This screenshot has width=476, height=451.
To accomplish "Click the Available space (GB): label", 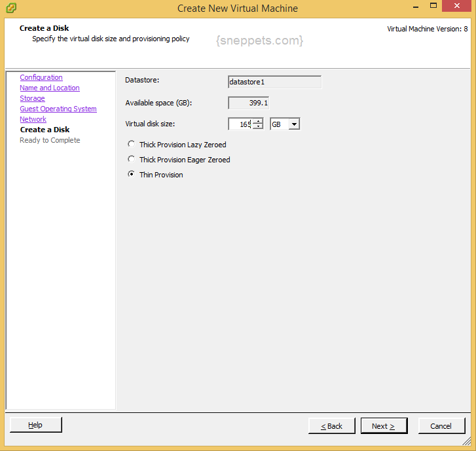I will 158,103.
